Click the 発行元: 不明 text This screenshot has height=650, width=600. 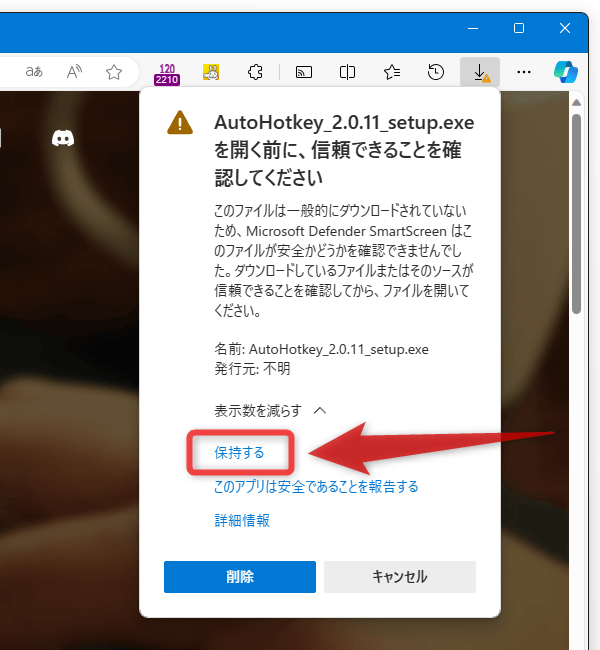(252, 368)
